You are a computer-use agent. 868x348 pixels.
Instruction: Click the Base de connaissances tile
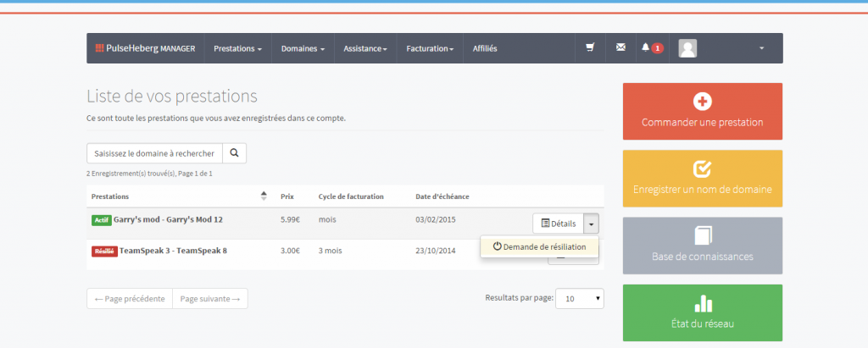702,246
